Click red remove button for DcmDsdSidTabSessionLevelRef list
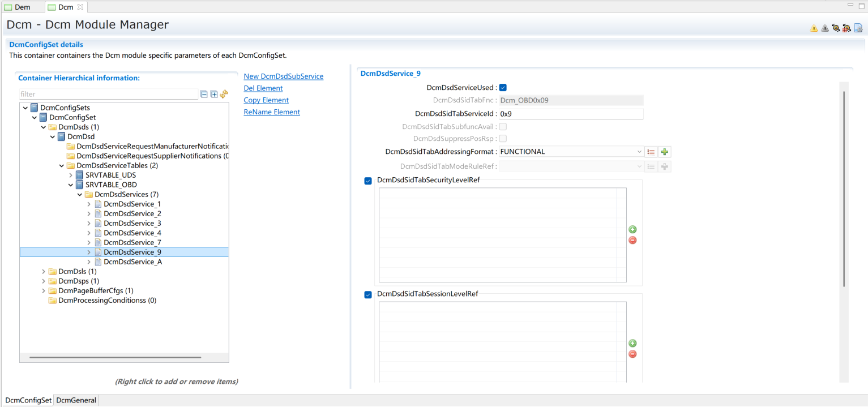Screen dimensions: 868x407 click(632, 354)
